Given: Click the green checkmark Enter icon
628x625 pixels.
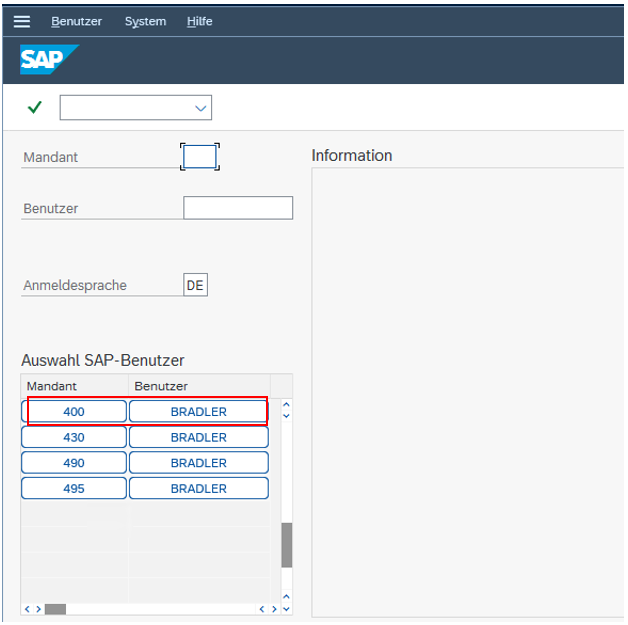Looking at the screenshot, I should point(35,107).
